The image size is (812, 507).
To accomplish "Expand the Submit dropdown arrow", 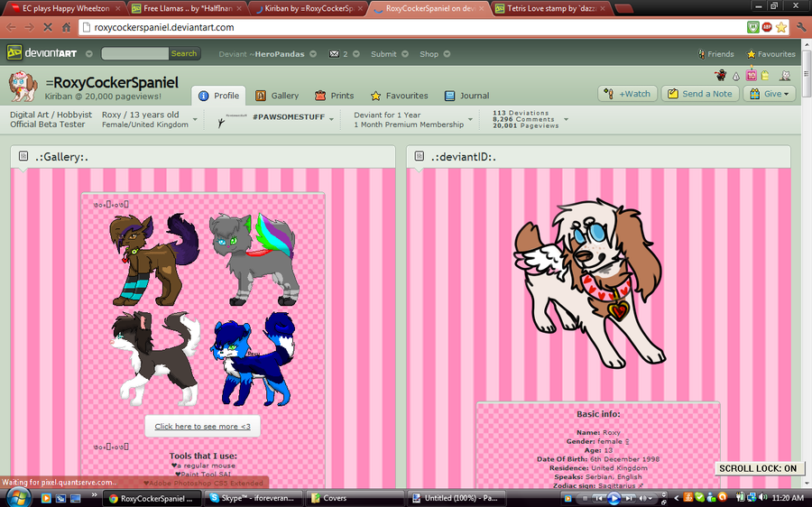I will point(405,54).
